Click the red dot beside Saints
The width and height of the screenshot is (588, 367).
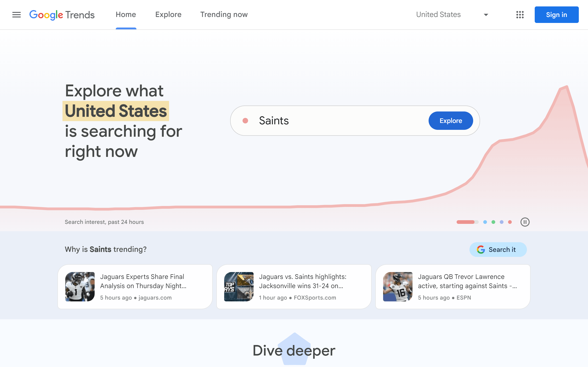click(245, 121)
